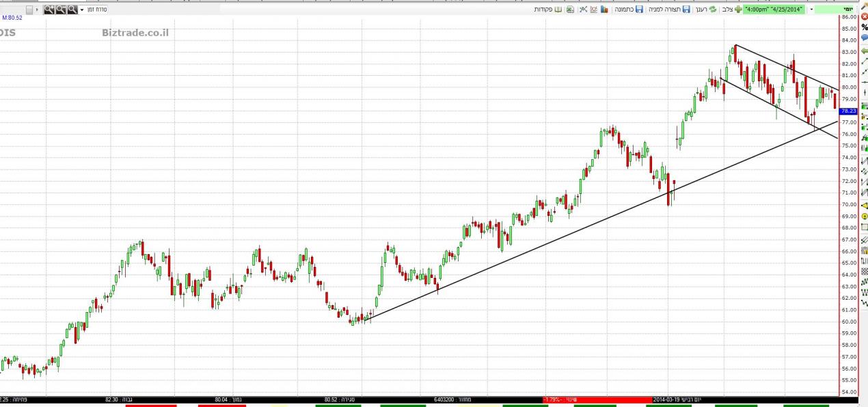
Task: Click the zoom in magnifier icon
Action: coord(49,10)
